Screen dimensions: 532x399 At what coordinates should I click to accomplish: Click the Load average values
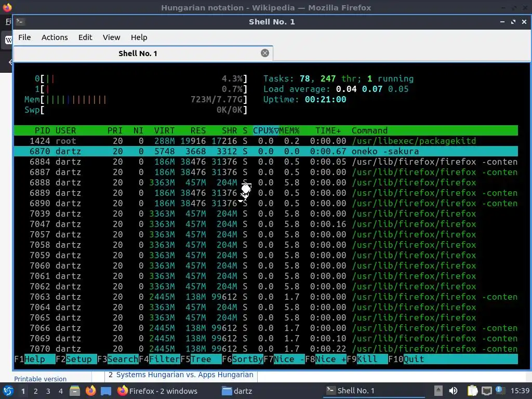pos(372,89)
